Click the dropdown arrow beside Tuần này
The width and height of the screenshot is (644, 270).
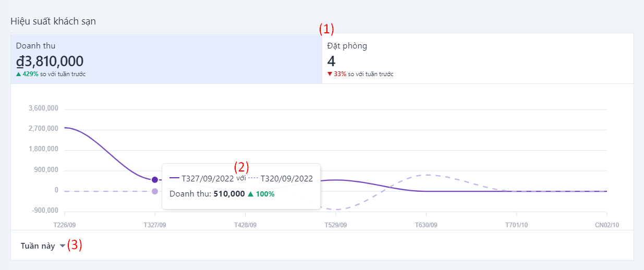63,246
